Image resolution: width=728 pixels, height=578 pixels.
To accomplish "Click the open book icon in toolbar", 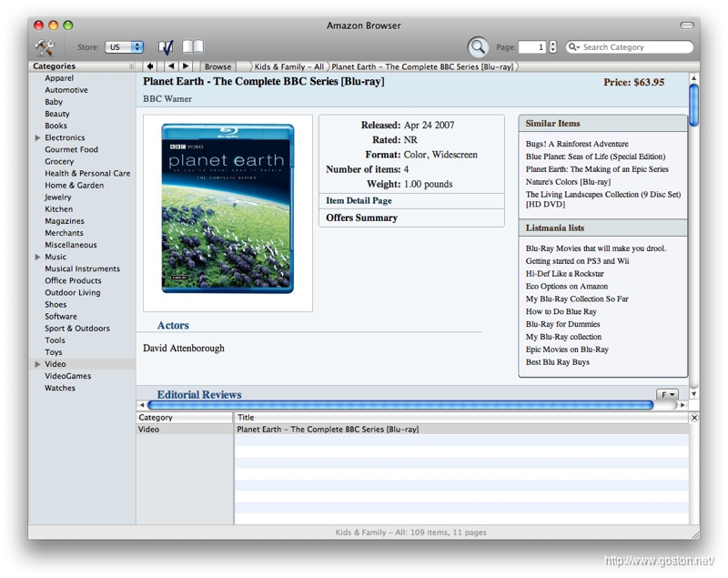I will tap(193, 47).
